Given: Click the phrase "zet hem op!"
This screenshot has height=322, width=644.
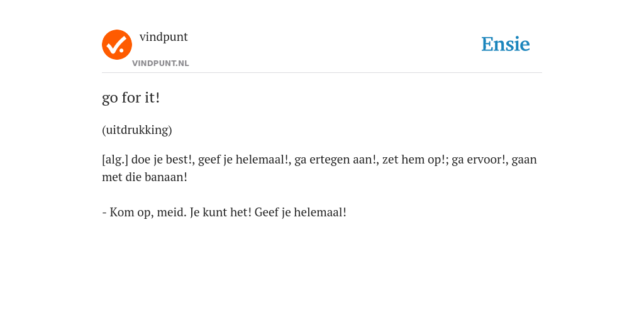Looking at the screenshot, I should point(415,159).
